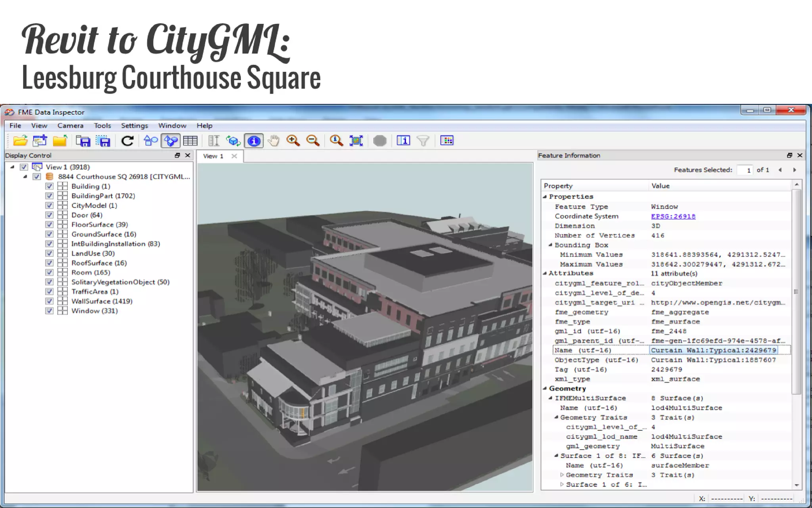The height and width of the screenshot is (508, 812).
Task: Select the Pan hand tool
Action: point(273,140)
